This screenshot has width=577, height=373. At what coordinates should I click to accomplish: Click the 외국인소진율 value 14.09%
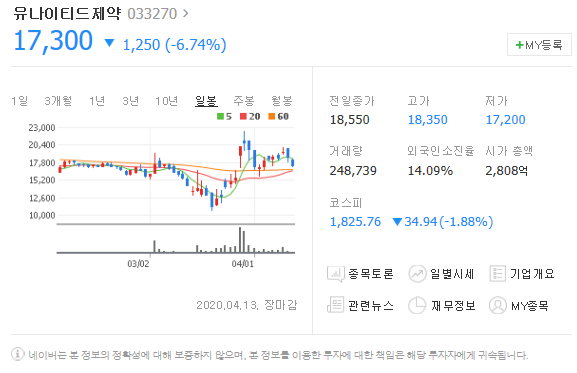[x=430, y=171]
